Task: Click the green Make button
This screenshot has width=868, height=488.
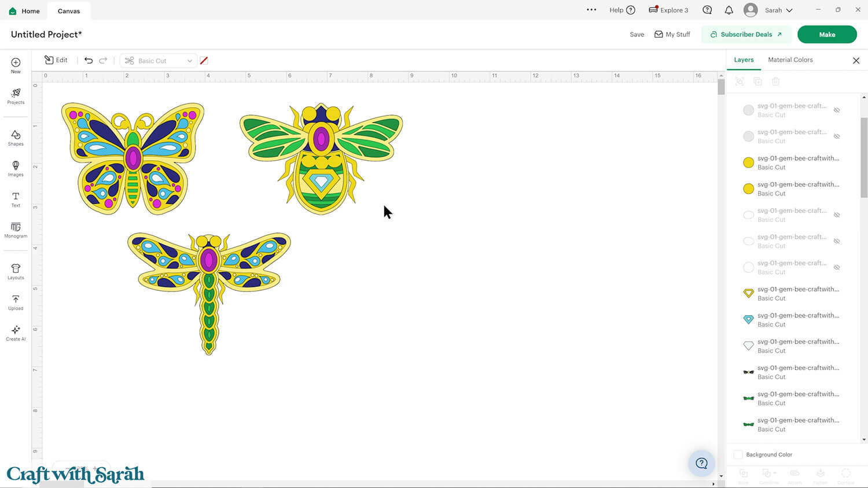Action: point(826,34)
